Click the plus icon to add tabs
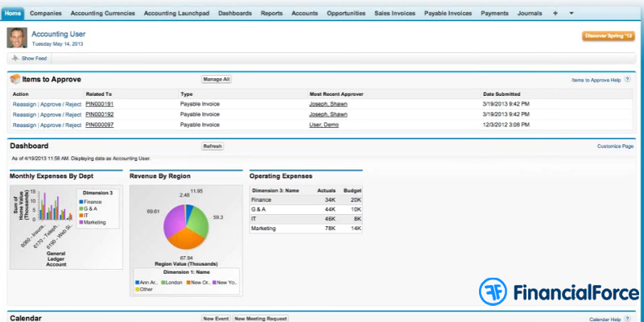Image resolution: width=644 pixels, height=322 pixels. click(x=555, y=14)
